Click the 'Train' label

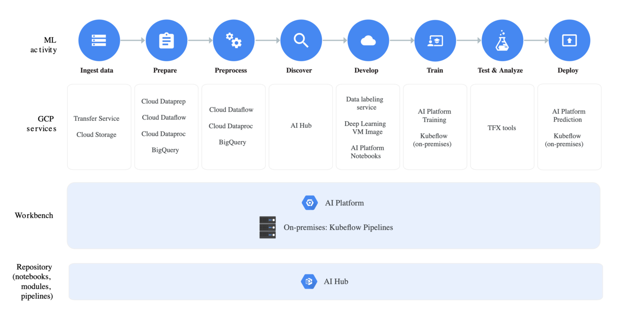[435, 70]
